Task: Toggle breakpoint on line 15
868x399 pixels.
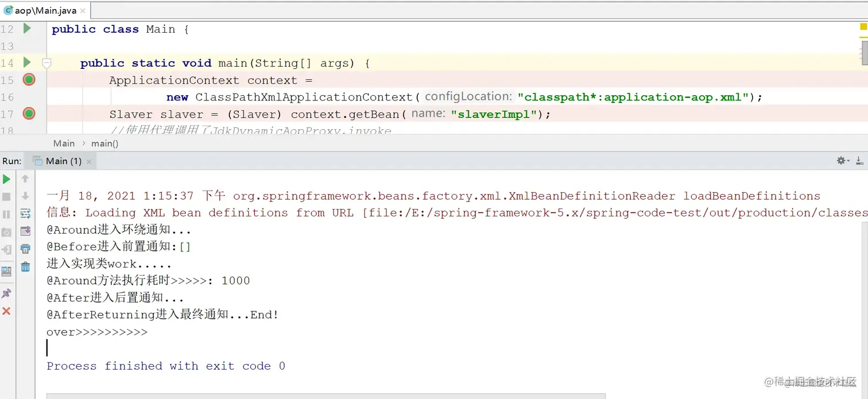Action: tap(29, 79)
